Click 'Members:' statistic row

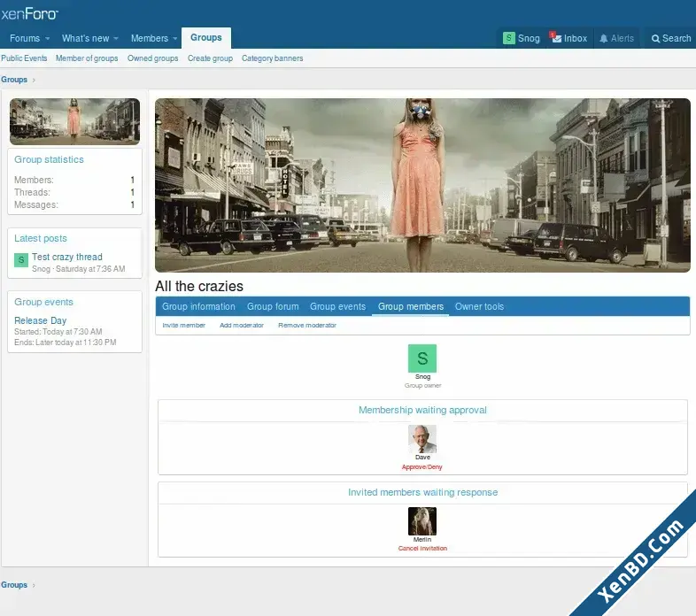74,180
